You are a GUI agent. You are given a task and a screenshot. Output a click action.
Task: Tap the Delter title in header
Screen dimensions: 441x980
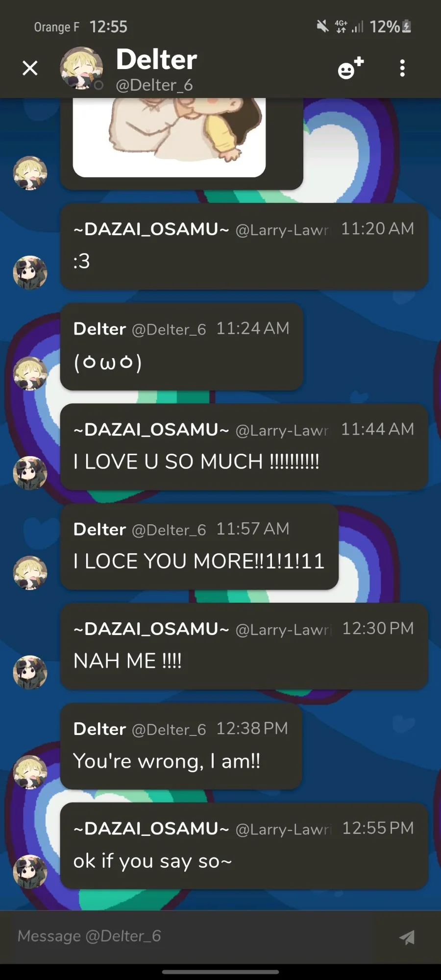tap(156, 60)
